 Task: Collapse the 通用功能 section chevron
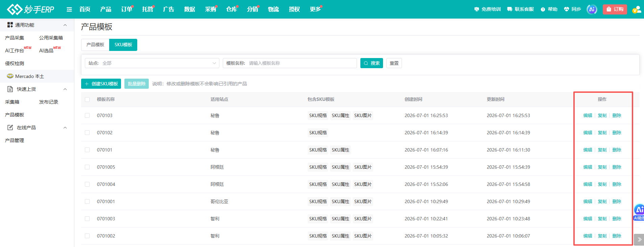coord(65,25)
